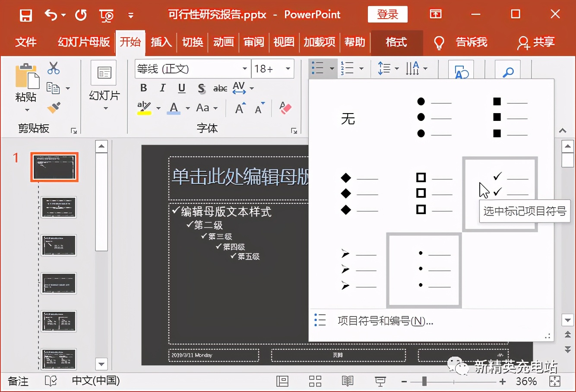Save the presentation via Quick Access Toolbar
The width and height of the screenshot is (576, 392).
[x=25, y=14]
